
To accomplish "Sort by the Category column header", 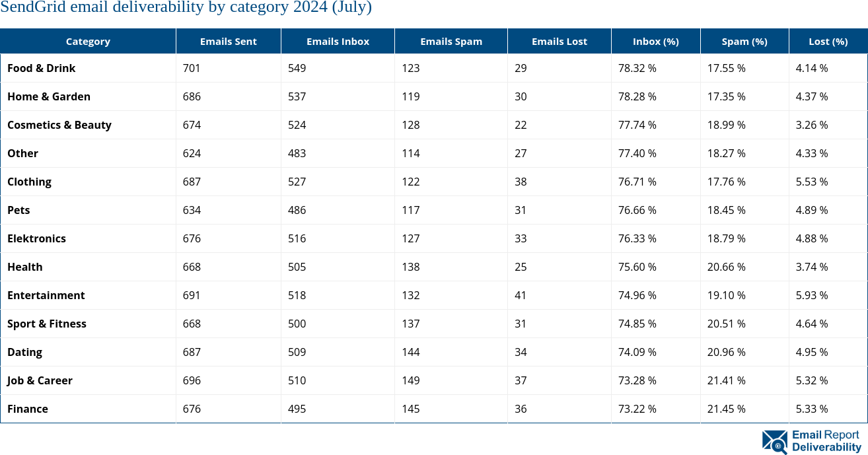I will point(88,41).
